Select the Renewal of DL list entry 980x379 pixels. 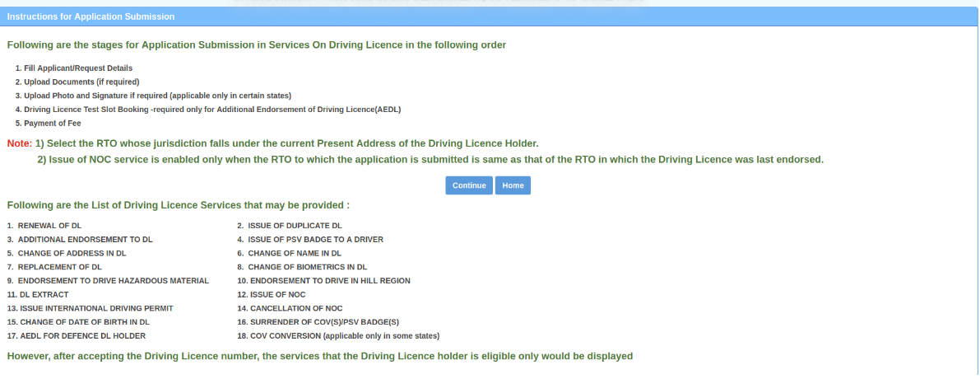[x=49, y=225]
